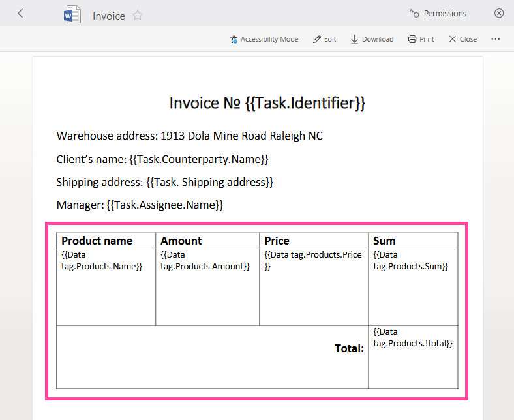Viewport: 514px width, 420px height.
Task: Click Edit to edit the document
Action: (x=325, y=39)
